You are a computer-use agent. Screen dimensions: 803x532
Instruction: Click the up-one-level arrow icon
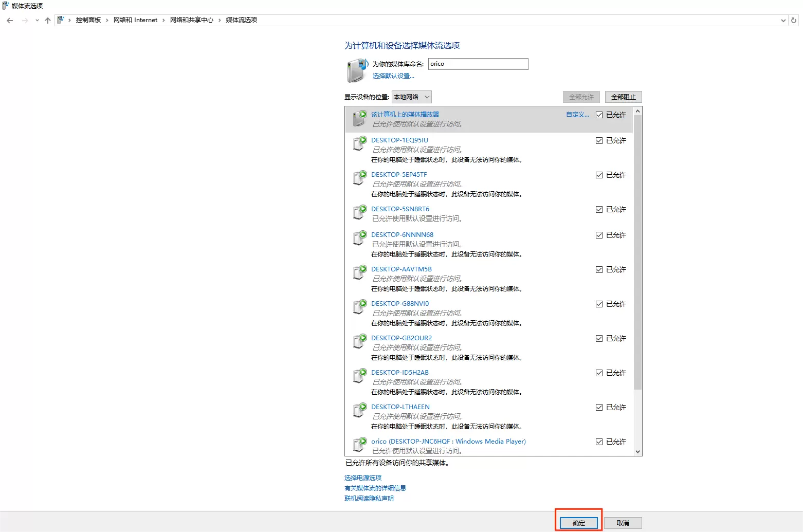(48, 21)
